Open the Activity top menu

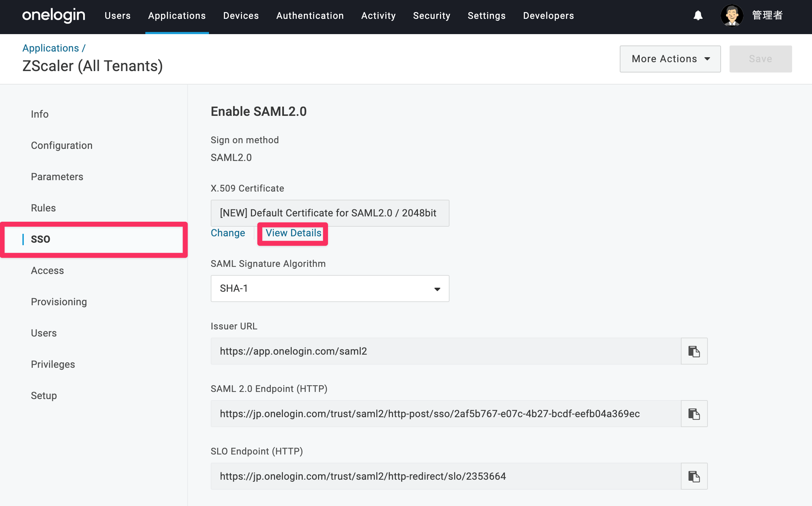[x=378, y=16]
